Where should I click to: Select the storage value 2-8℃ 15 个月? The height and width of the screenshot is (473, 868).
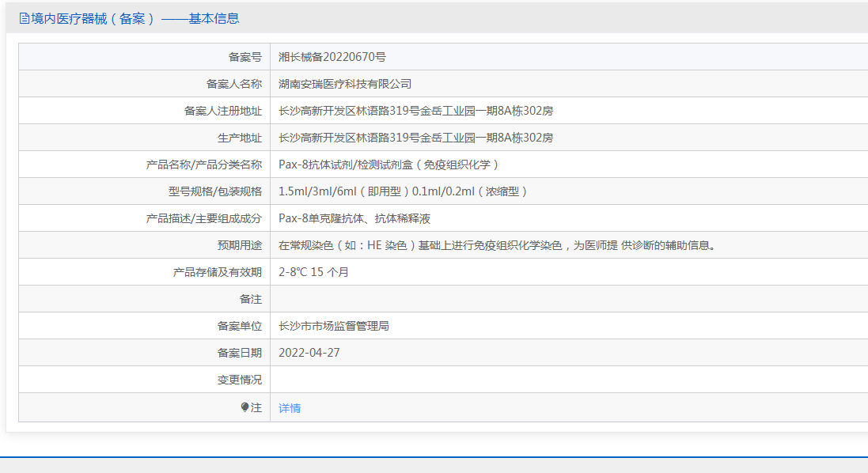coord(313,272)
